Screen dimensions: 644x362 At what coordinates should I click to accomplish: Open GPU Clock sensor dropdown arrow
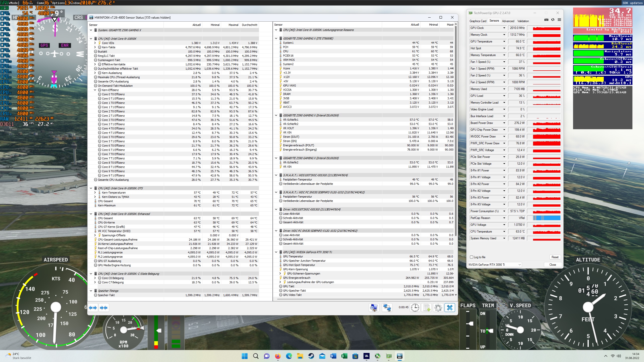[x=504, y=28]
